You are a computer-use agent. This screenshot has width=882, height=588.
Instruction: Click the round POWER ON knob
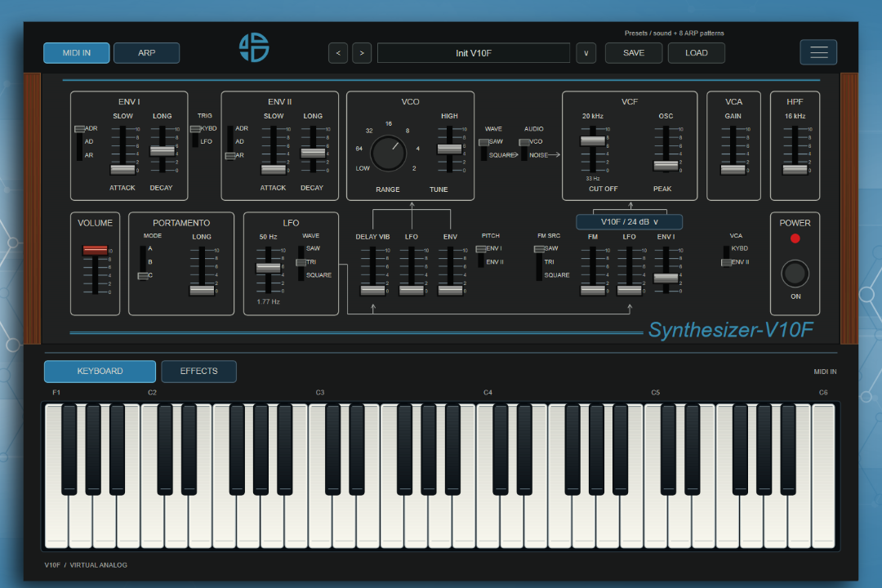coord(795,274)
